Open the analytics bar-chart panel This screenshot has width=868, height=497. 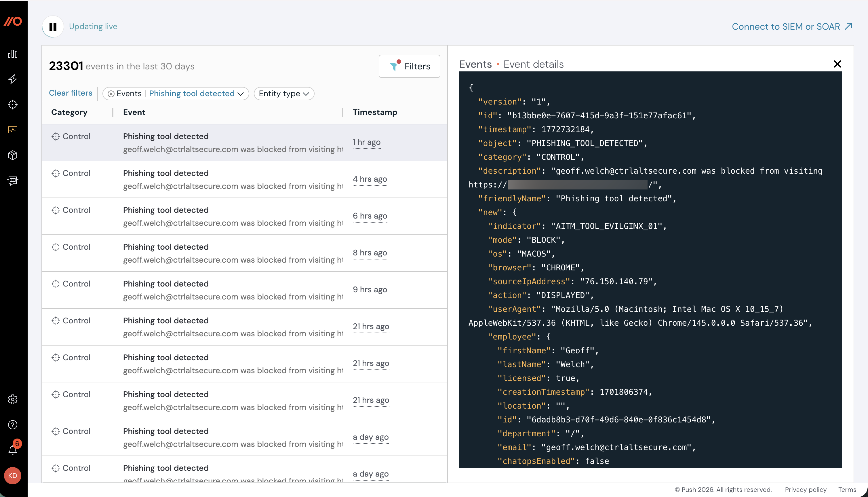click(13, 54)
